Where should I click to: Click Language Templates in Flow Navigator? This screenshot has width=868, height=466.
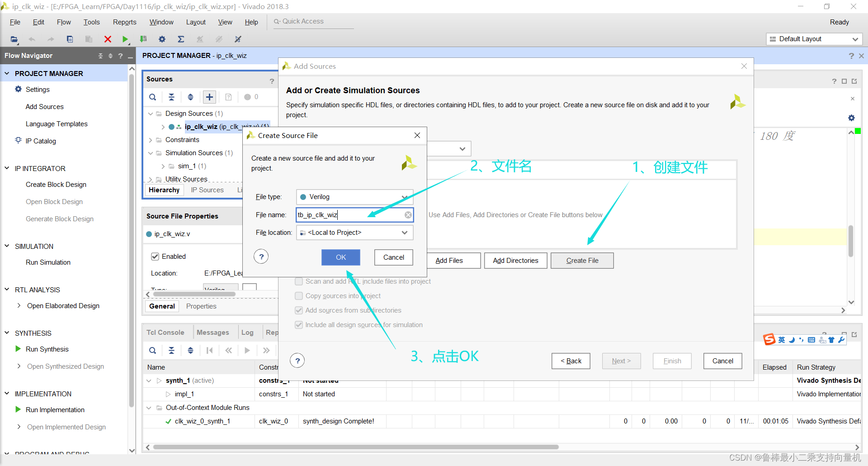click(57, 124)
